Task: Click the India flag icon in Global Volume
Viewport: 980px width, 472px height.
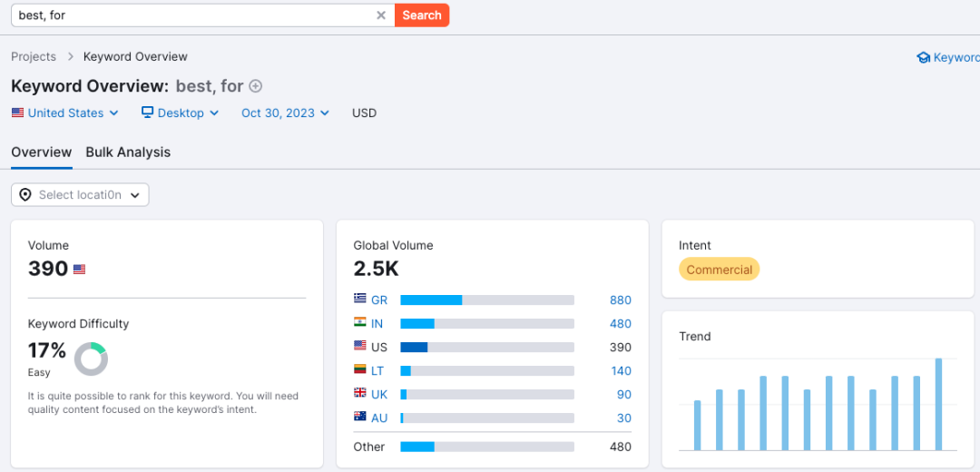Action: pyautogui.click(x=359, y=322)
